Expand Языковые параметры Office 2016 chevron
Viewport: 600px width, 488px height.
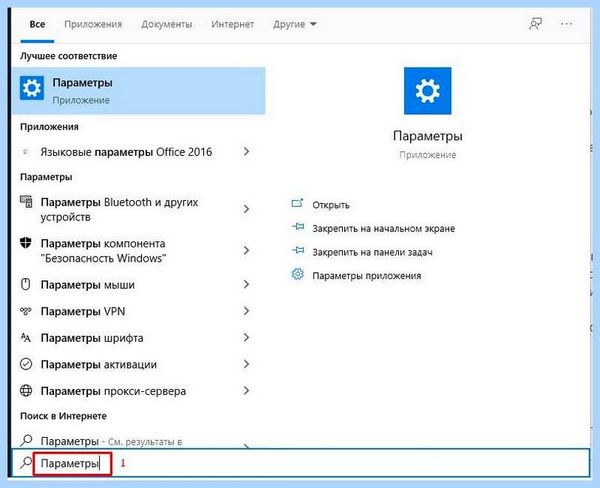coord(246,152)
